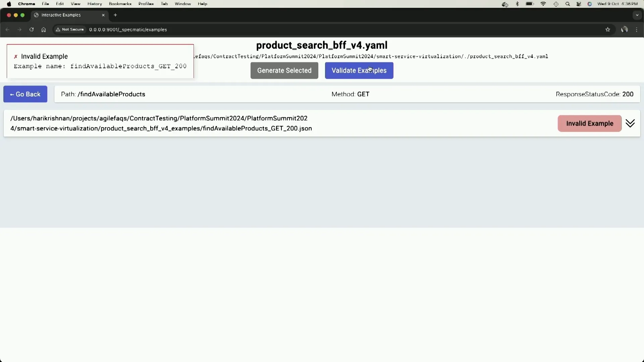Open the Chrome History menu
The height and width of the screenshot is (362, 644).
(94, 4)
